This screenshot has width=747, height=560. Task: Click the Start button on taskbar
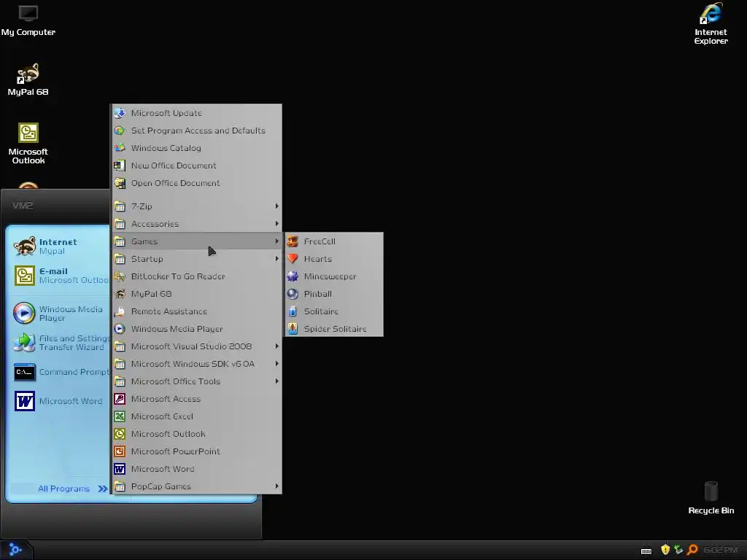pyautogui.click(x=15, y=550)
